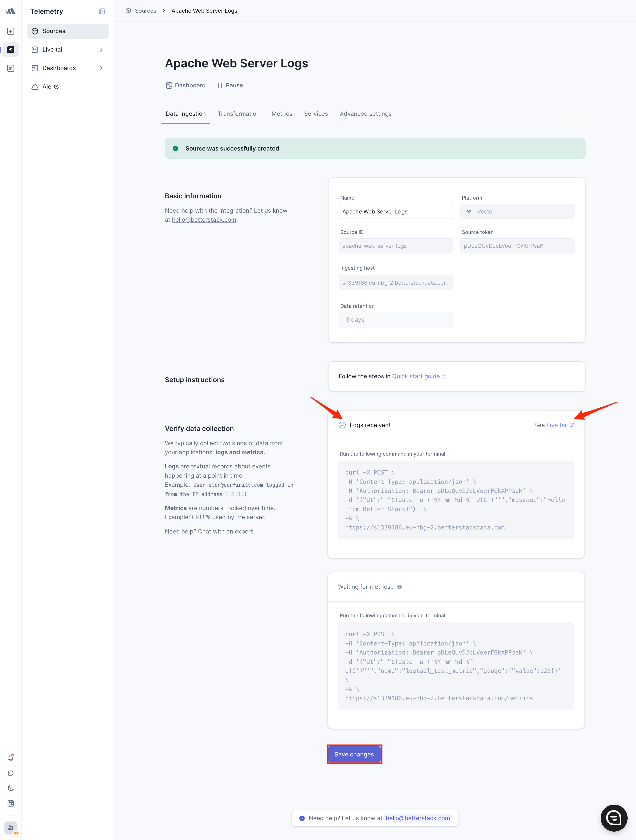Open the Data retention 3 days dropdown
Image resolution: width=636 pixels, height=840 pixels.
click(x=395, y=320)
